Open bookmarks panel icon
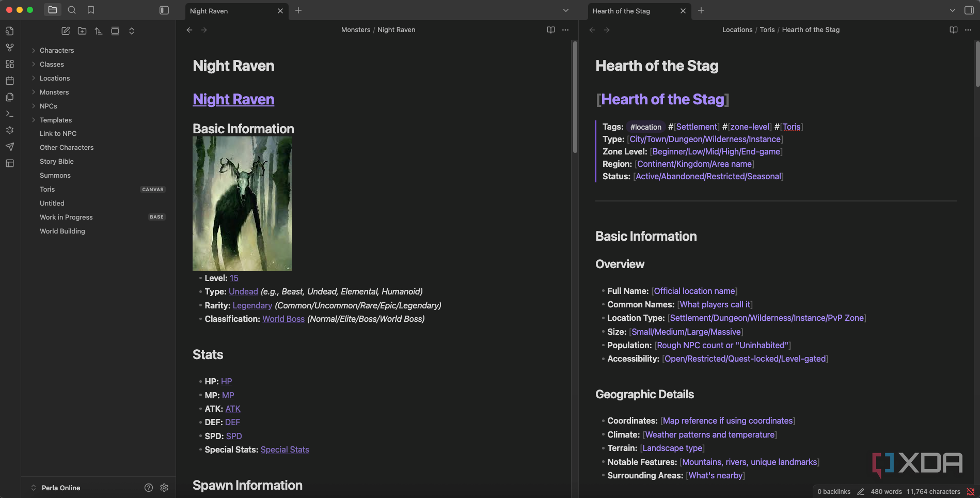Image resolution: width=980 pixels, height=498 pixels. click(x=91, y=10)
